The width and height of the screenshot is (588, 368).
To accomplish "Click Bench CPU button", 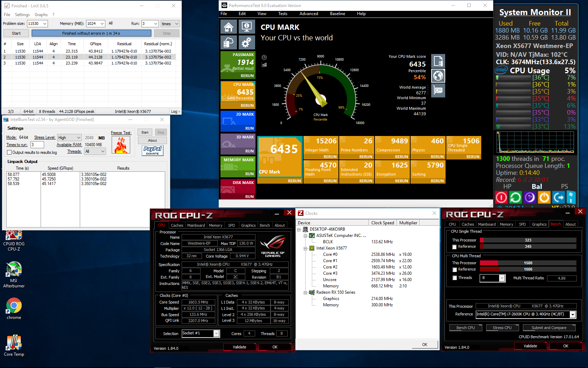I will tap(465, 328).
